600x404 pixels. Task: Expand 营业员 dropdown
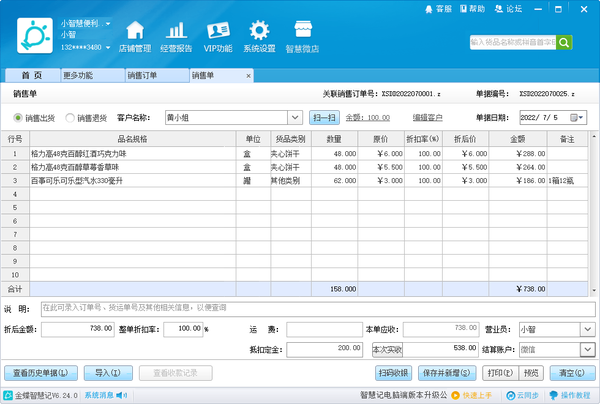tap(588, 329)
